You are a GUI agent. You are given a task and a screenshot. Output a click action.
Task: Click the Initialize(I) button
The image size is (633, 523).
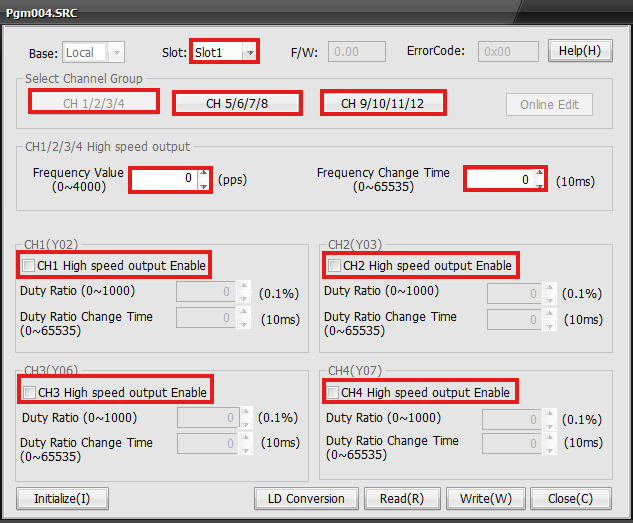tap(62, 498)
